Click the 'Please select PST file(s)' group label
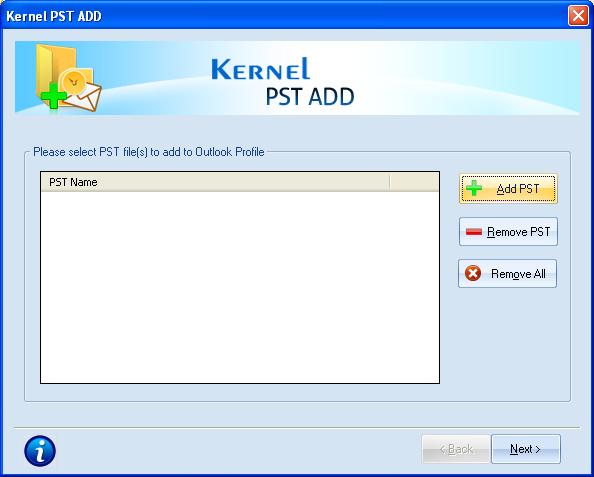Screen dimensions: 594x477 149,152
